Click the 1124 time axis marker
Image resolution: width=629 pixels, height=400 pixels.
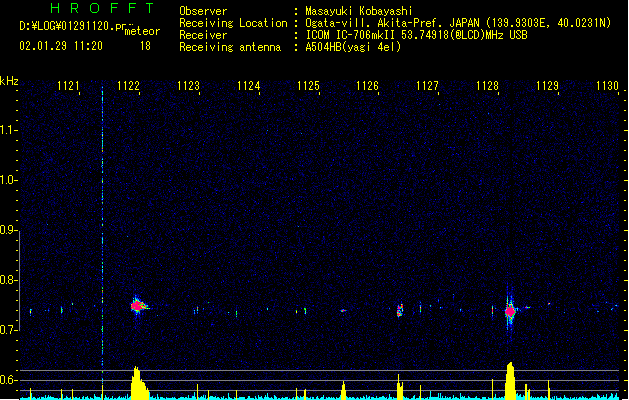click(x=248, y=86)
